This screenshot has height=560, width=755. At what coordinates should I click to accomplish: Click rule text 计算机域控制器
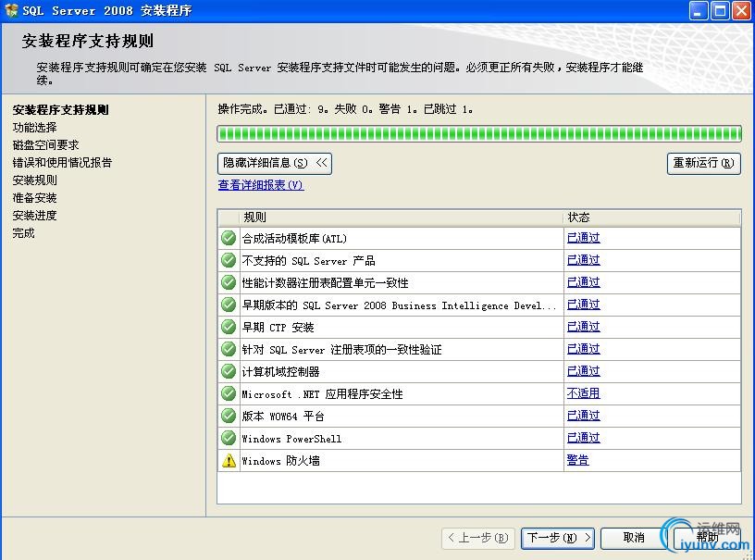coord(280,372)
